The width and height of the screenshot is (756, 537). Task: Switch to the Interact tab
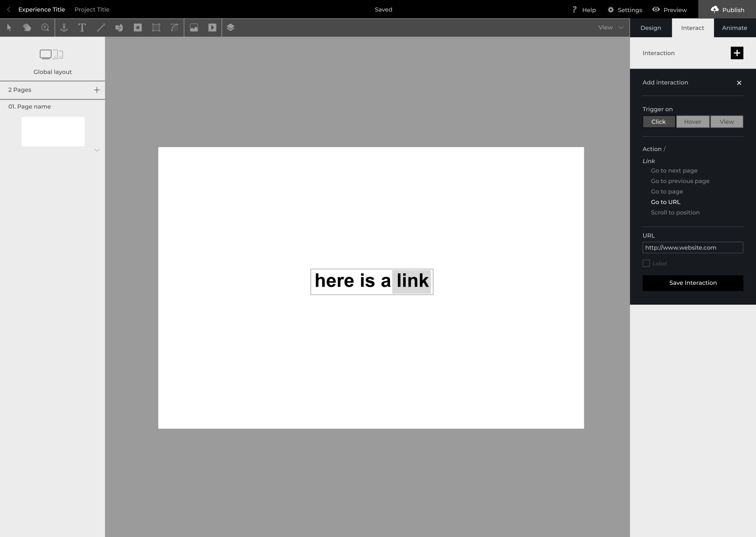(x=693, y=28)
